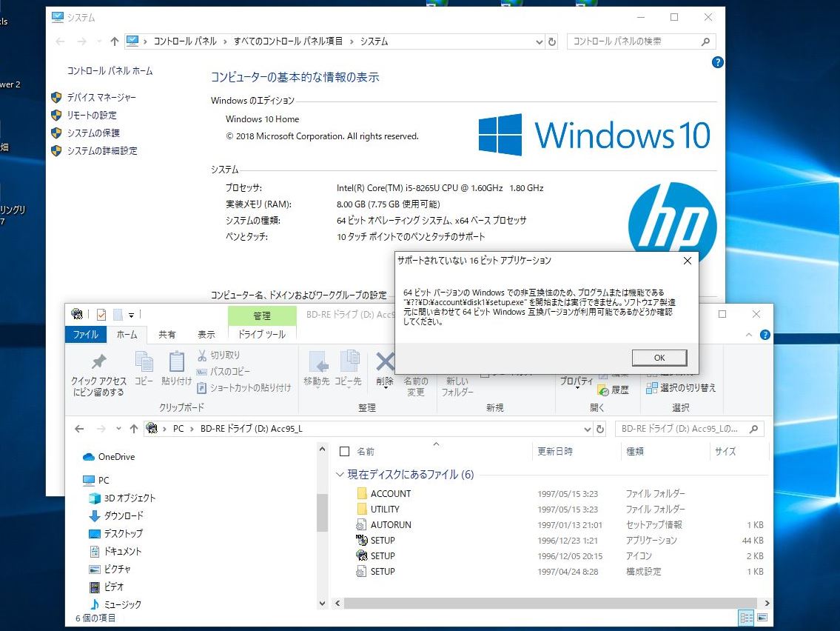Click History in Open group
This screenshot has width=840, height=631.
click(614, 390)
